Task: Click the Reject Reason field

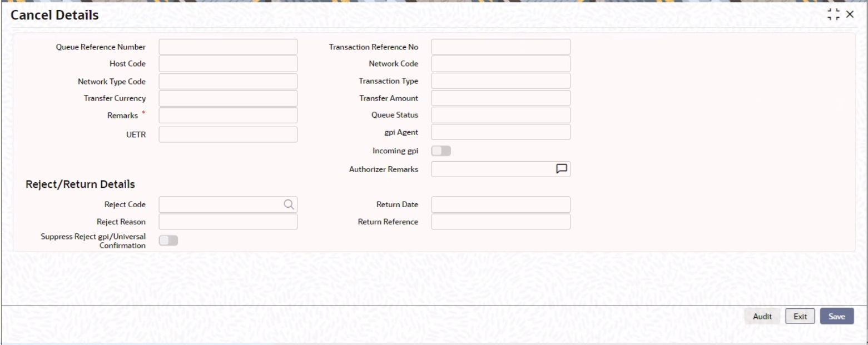Action: [228, 222]
